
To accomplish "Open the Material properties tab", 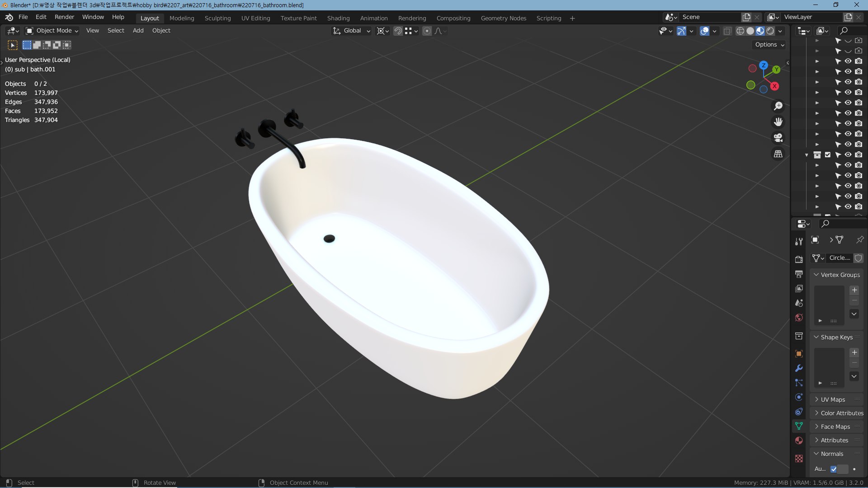I will coord(799,441).
